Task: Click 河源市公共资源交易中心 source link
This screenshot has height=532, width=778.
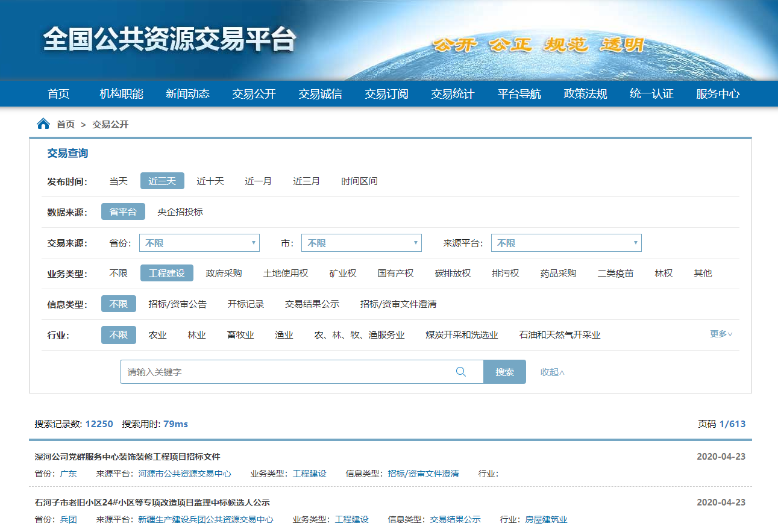Action: [x=185, y=474]
